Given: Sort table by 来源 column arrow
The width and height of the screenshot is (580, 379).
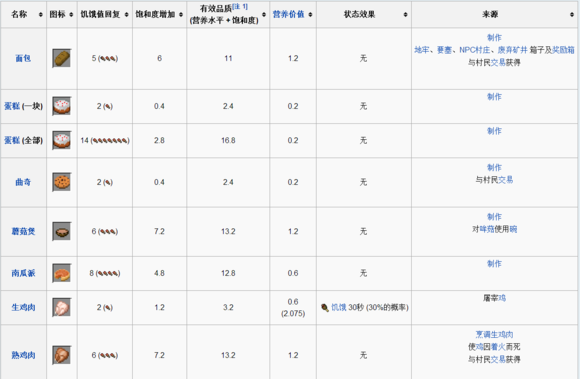Looking at the screenshot, I should 572,14.
